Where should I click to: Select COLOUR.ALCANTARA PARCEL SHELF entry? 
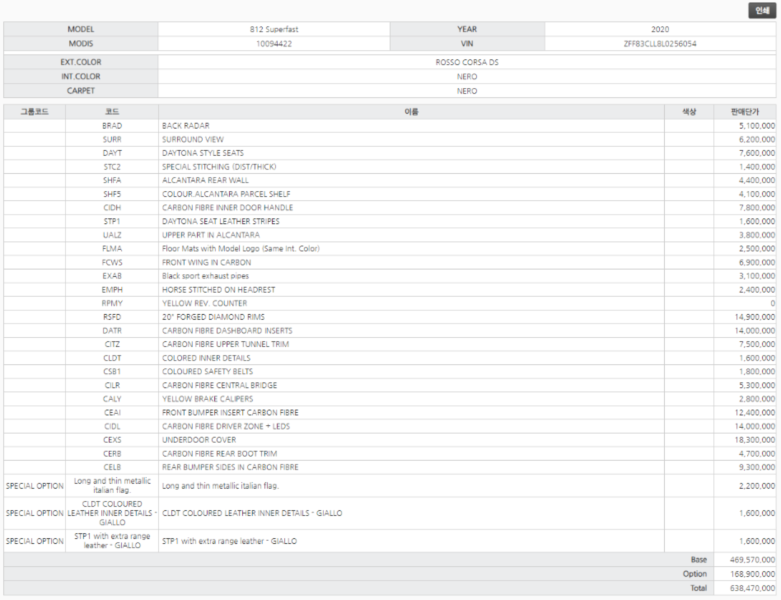226,194
